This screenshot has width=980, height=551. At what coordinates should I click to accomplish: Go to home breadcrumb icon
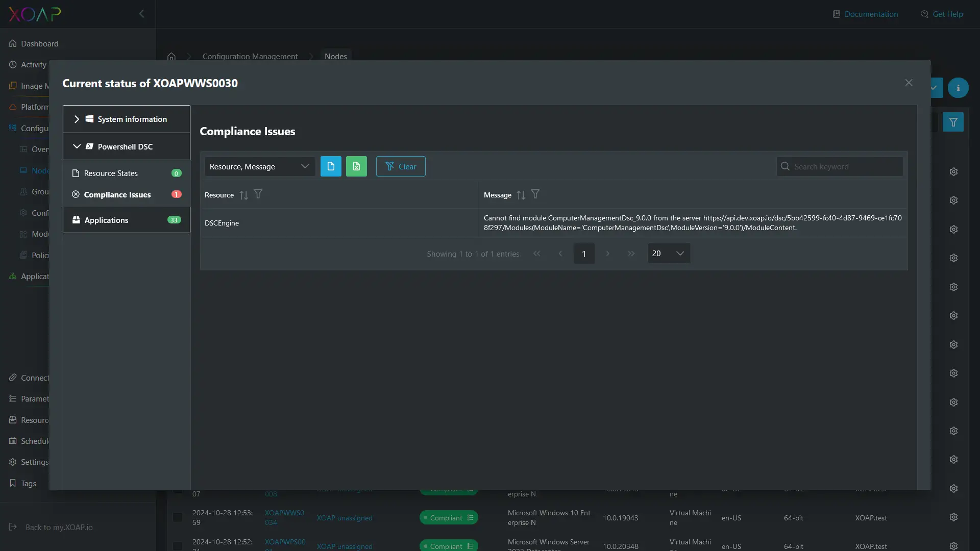pyautogui.click(x=171, y=56)
